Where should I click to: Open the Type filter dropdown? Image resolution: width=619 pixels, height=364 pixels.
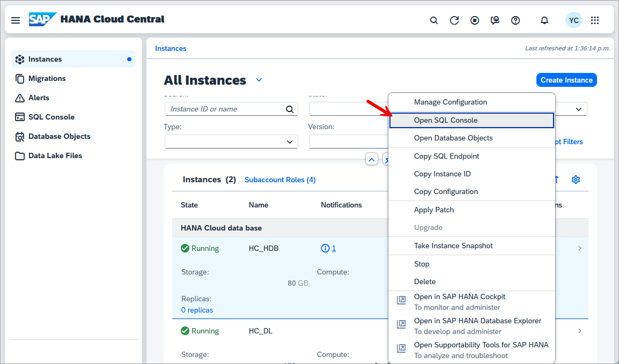289,142
